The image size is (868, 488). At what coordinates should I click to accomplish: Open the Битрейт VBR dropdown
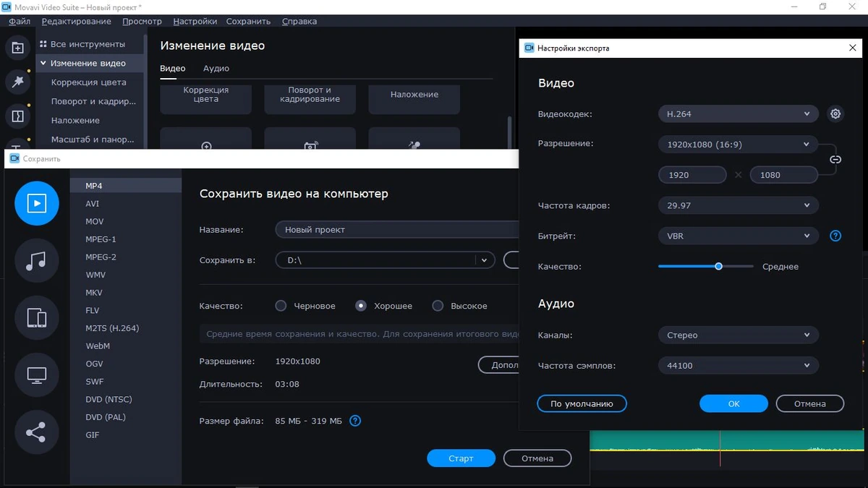[739, 236]
